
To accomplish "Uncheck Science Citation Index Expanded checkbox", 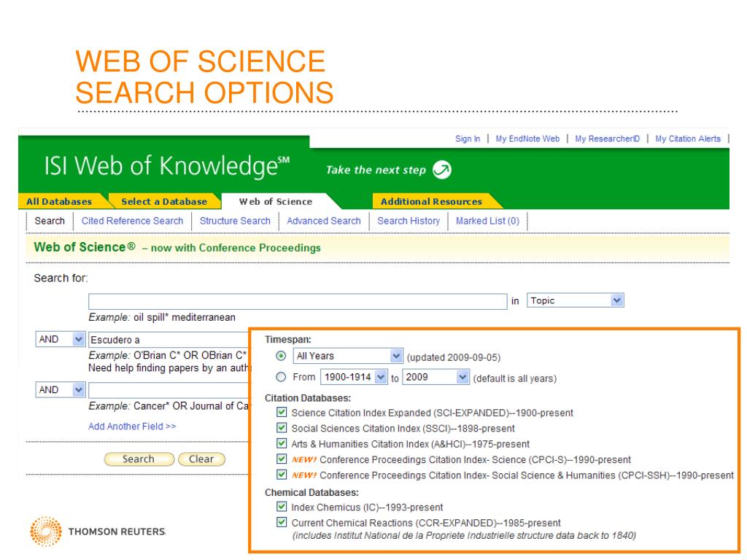I will point(282,412).
